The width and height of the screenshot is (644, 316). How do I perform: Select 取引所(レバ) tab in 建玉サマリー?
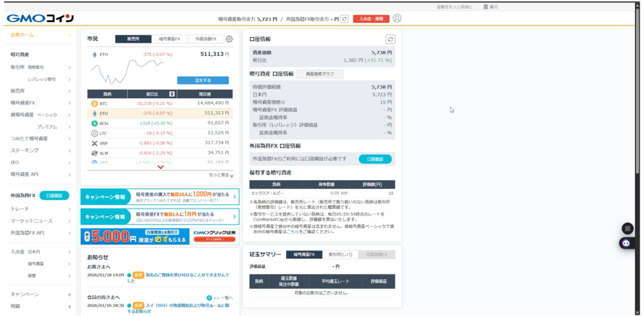click(x=340, y=254)
